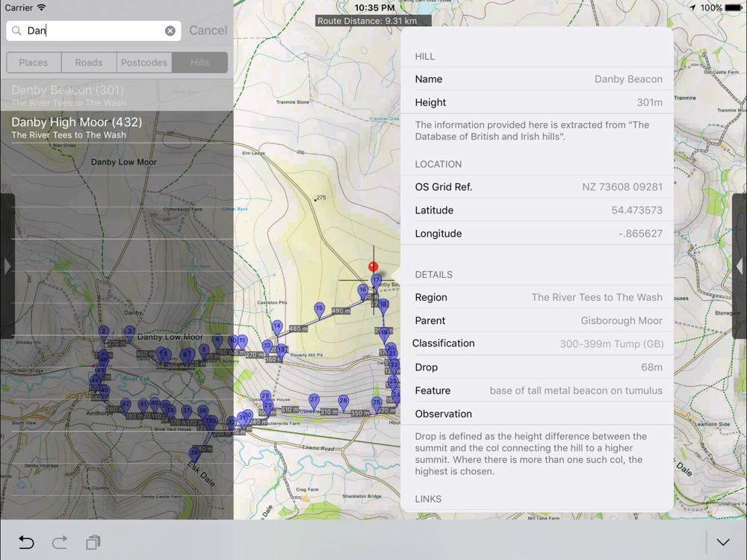Cancel the search

pos(208,31)
